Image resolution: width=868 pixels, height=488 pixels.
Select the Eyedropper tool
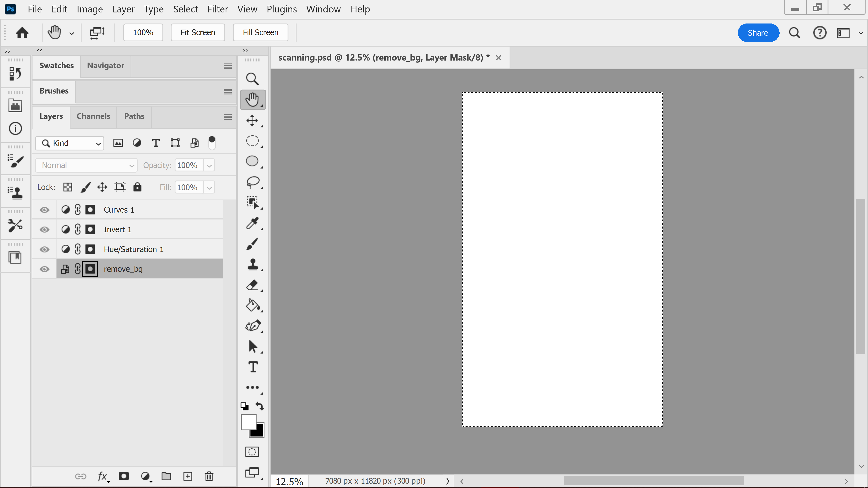(252, 223)
